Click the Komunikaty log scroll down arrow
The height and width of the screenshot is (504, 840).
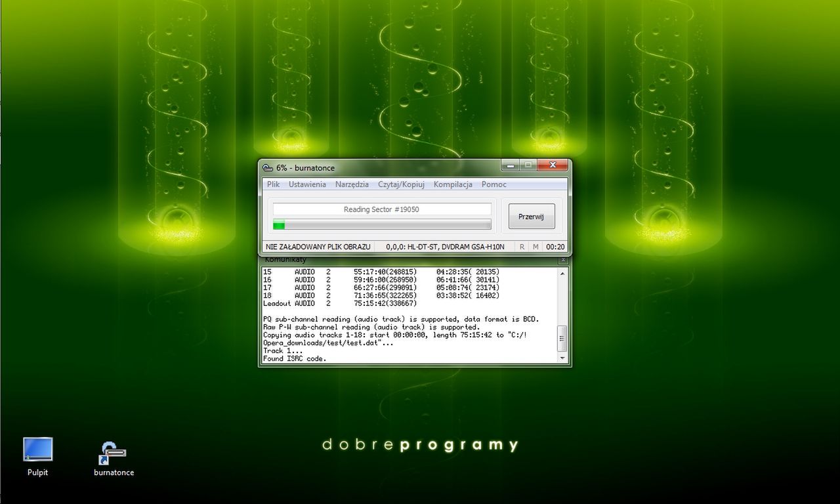562,358
